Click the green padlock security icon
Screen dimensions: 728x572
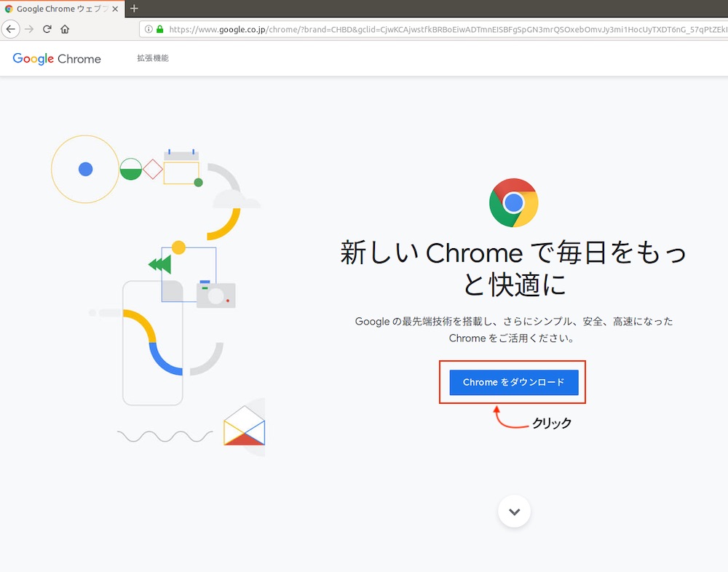coord(159,29)
